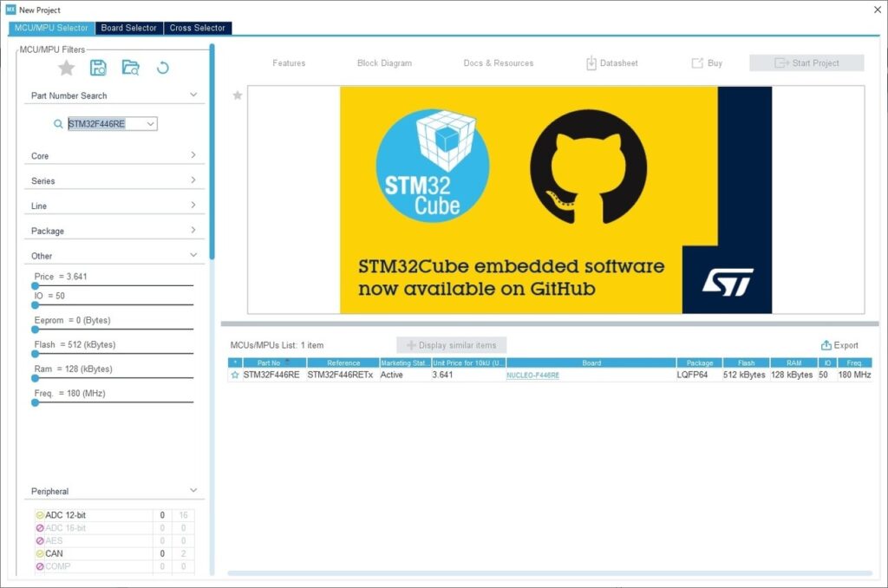The width and height of the screenshot is (888, 588).
Task: Open the part number combo box arrow
Action: (x=151, y=124)
